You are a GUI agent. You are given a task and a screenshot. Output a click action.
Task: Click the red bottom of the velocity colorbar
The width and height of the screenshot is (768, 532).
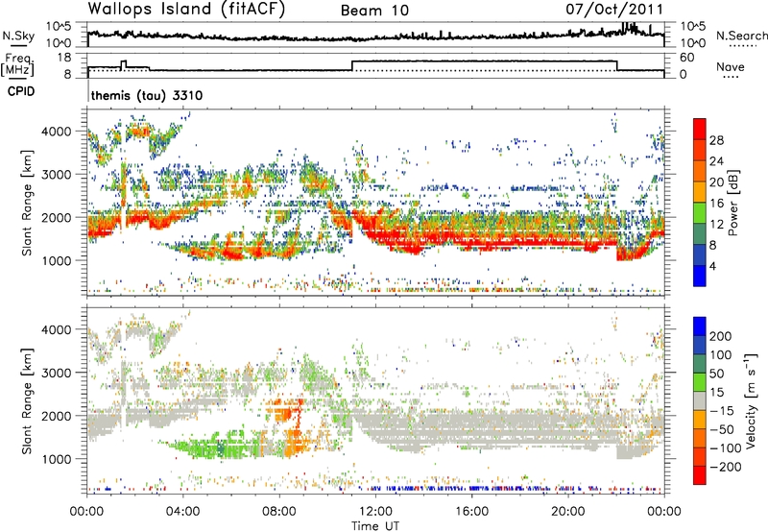coord(700,475)
